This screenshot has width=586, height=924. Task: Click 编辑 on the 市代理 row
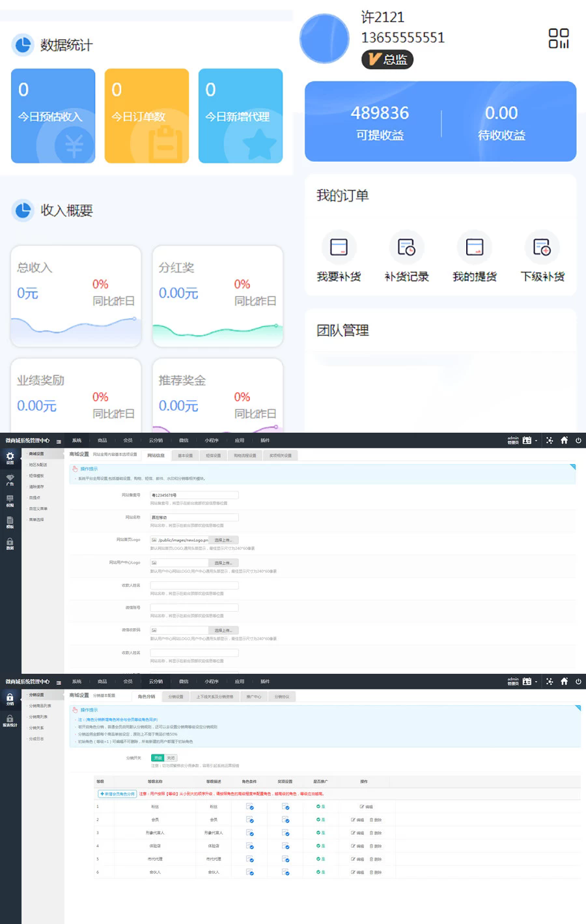tap(357, 859)
